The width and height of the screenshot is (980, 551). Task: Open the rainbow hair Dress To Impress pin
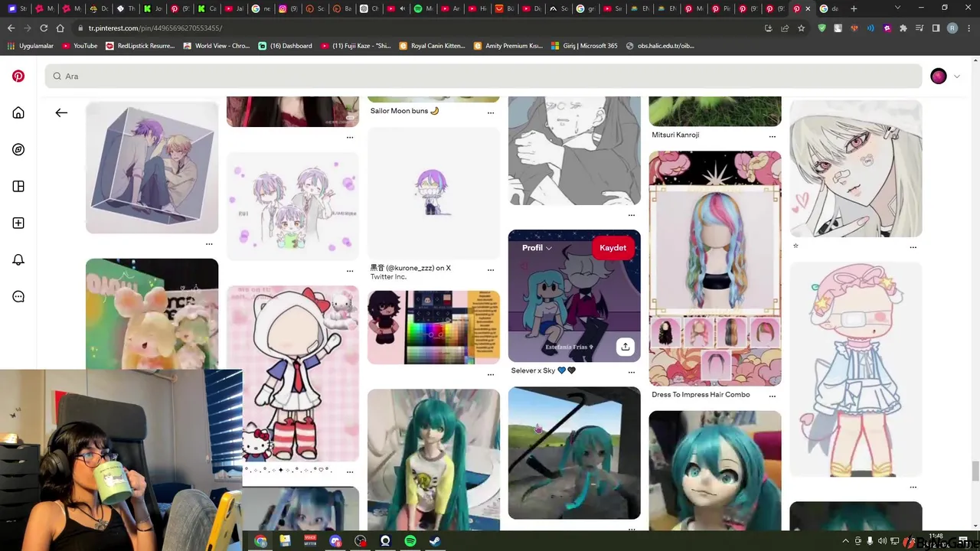pos(715,268)
